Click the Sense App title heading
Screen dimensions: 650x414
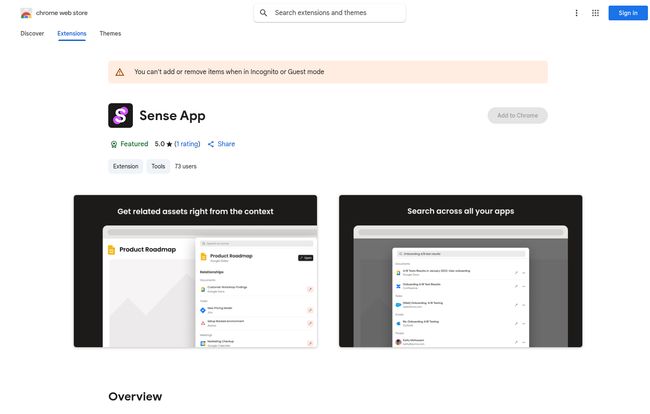pos(172,116)
